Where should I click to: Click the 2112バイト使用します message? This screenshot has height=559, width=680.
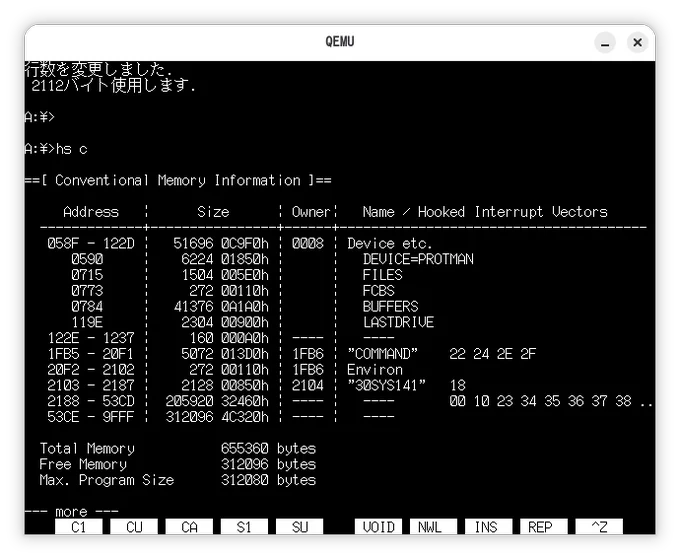click(114, 85)
